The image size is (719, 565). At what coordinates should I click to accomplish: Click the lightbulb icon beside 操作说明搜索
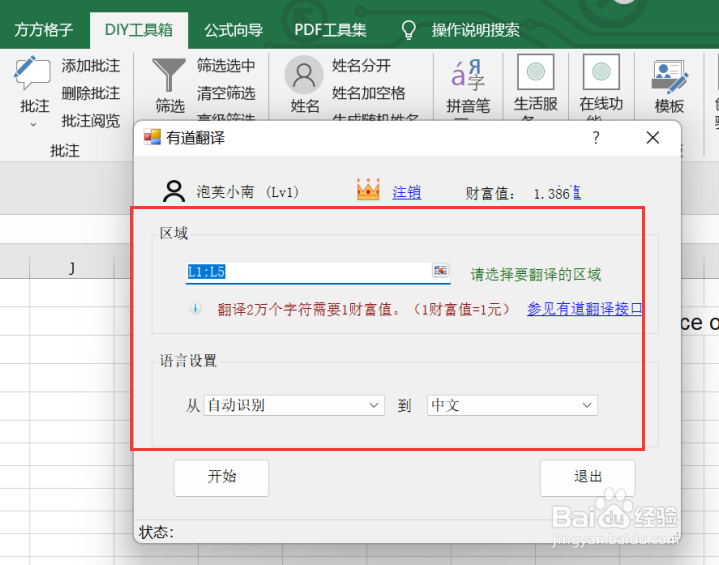click(408, 30)
